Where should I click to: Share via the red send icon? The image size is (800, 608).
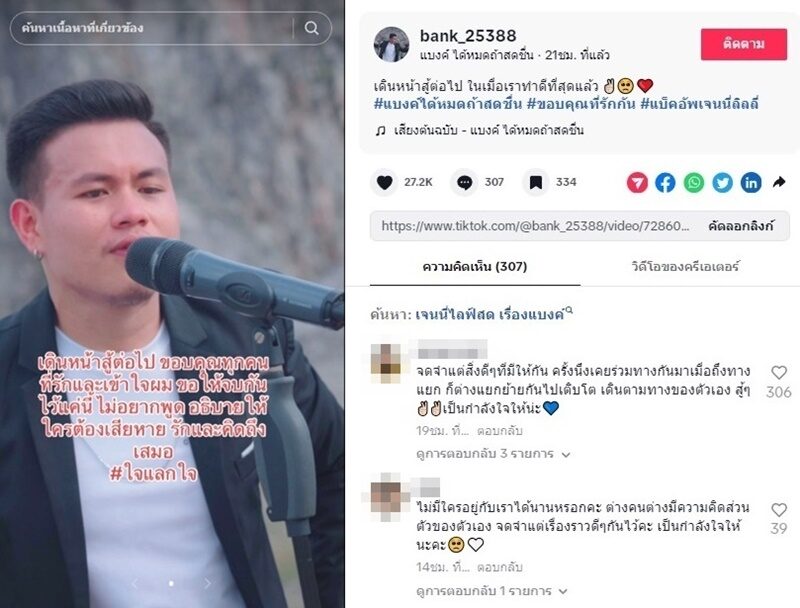coord(637,183)
